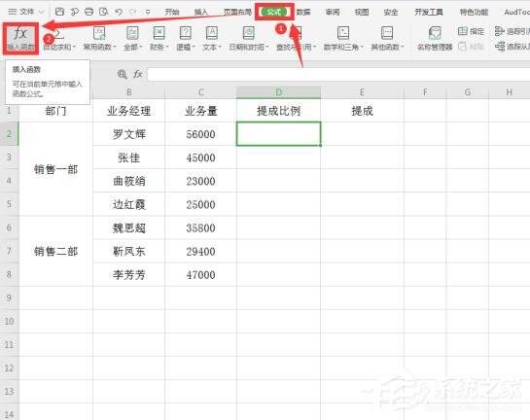Screen dimensions: 530x420
Task: Select the cell containing 魏思超
Action: click(x=128, y=227)
